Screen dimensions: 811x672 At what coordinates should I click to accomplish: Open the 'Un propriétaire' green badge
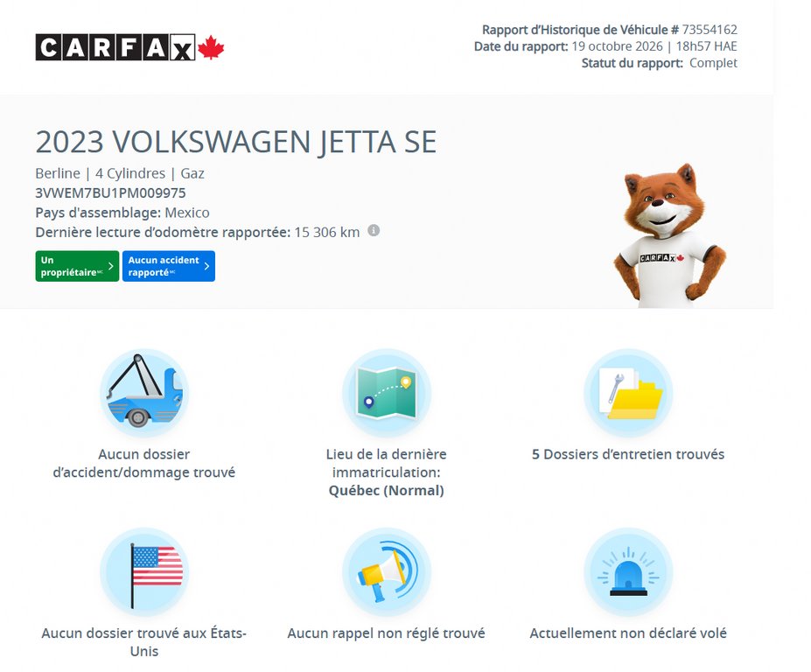coord(77,266)
